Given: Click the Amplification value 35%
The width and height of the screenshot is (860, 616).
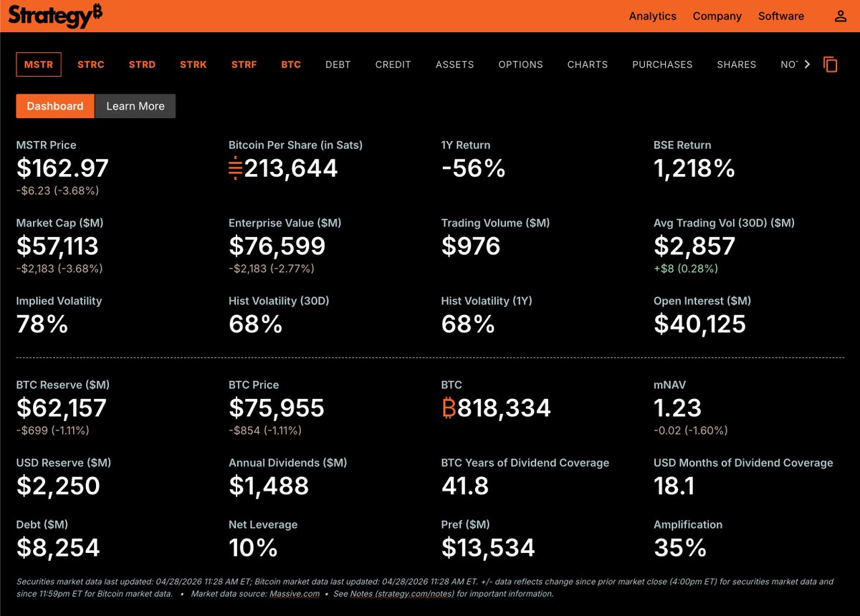Looking at the screenshot, I should tap(680, 548).
